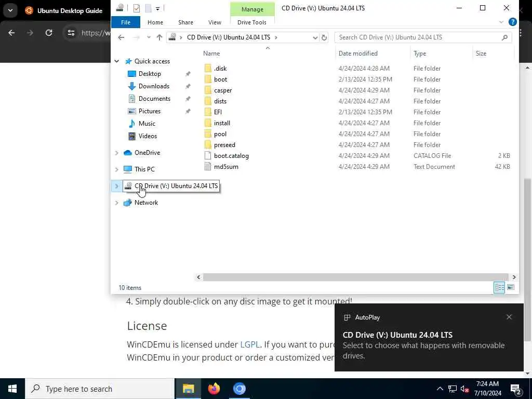532x399 pixels.
Task: Collapse the Quick access tree node
Action: coord(117,61)
